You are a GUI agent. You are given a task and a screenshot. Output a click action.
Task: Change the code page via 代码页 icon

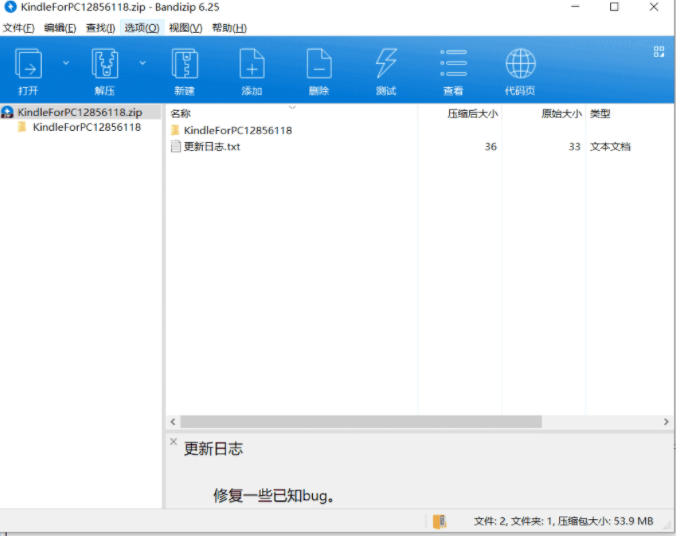[520, 71]
